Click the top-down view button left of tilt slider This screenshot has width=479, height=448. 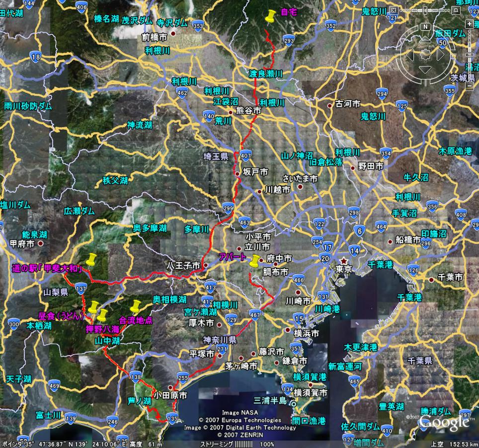point(394,9)
